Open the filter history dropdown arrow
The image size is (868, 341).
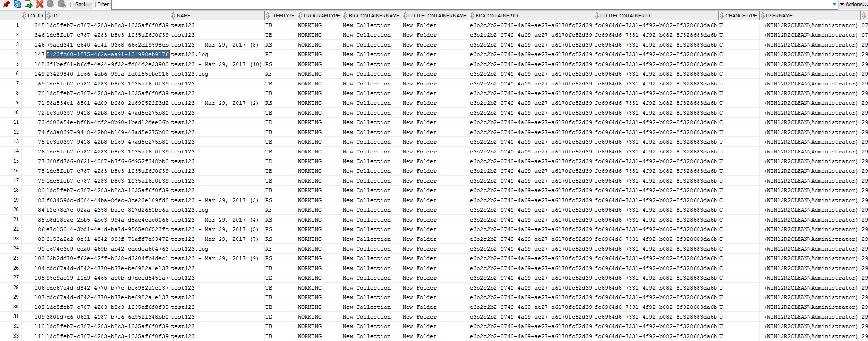coord(834,4)
